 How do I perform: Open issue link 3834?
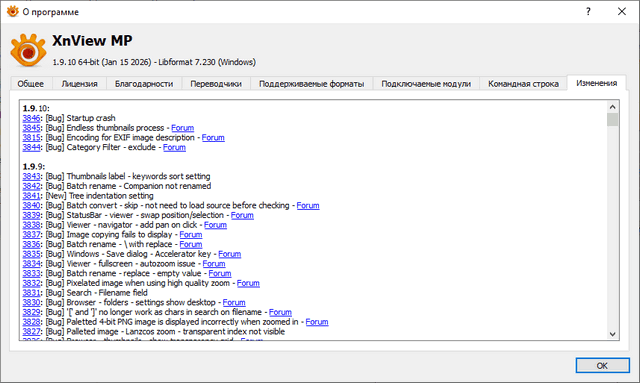[31, 264]
